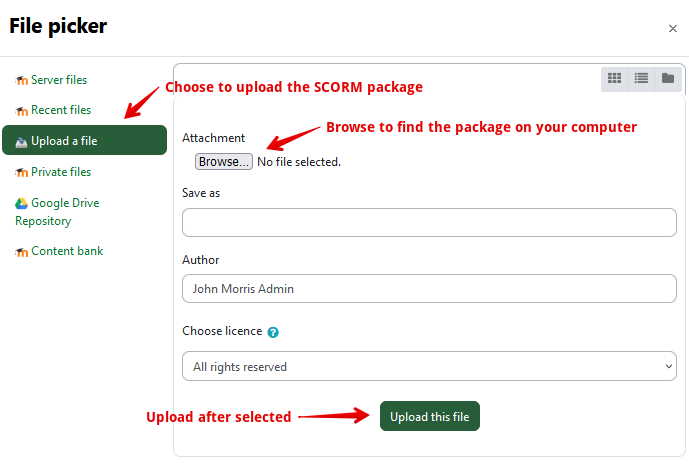The height and width of the screenshot is (471, 689).
Task: Switch to detailed list view
Action: [x=642, y=78]
